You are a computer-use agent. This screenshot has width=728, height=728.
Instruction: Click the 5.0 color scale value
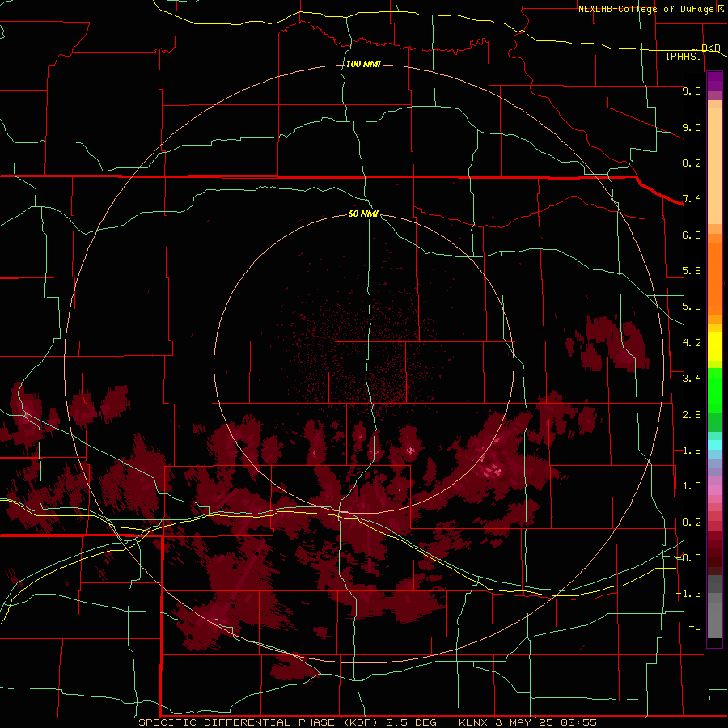coord(692,307)
